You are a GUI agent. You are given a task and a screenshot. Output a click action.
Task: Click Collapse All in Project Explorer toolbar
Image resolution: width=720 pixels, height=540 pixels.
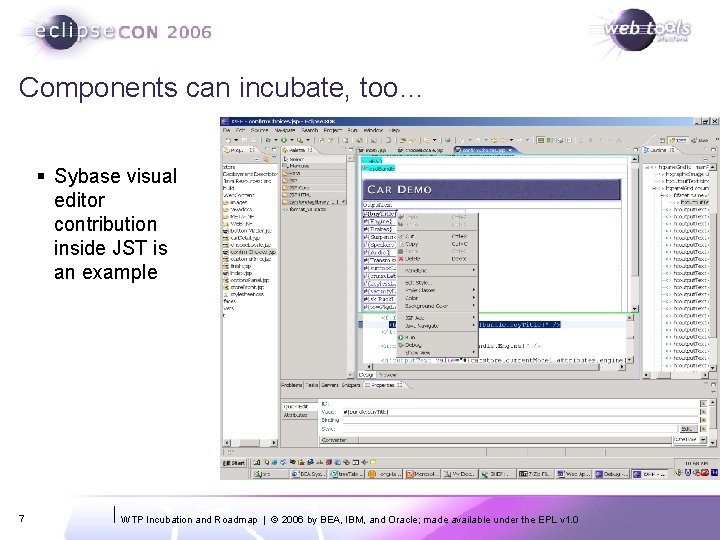[257, 159]
